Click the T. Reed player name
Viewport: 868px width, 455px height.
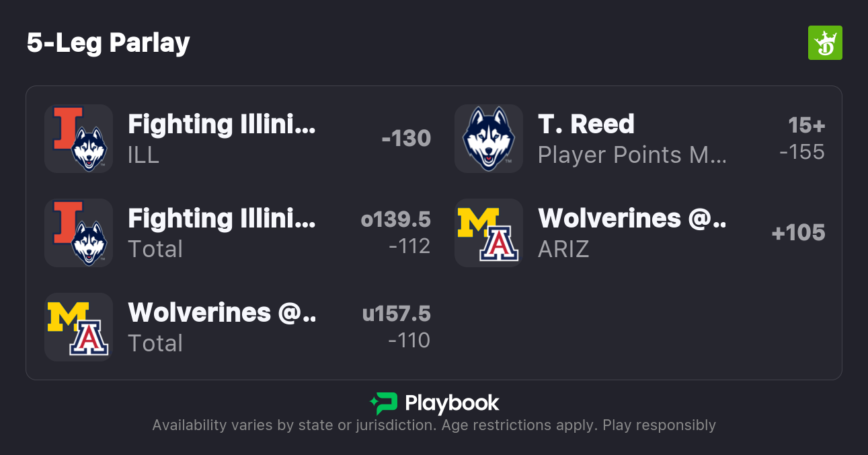click(x=586, y=125)
